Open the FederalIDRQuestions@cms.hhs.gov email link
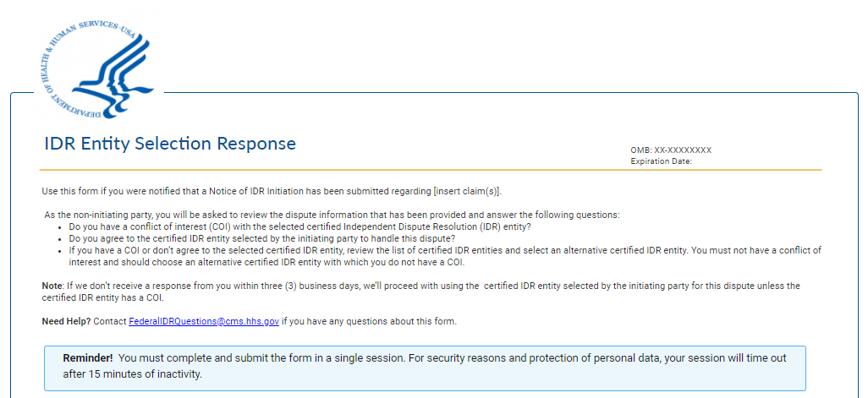This screenshot has width=868, height=398. coord(204,322)
